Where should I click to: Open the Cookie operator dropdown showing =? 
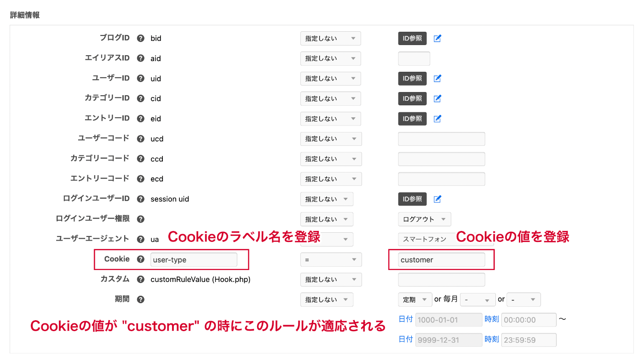coord(331,260)
